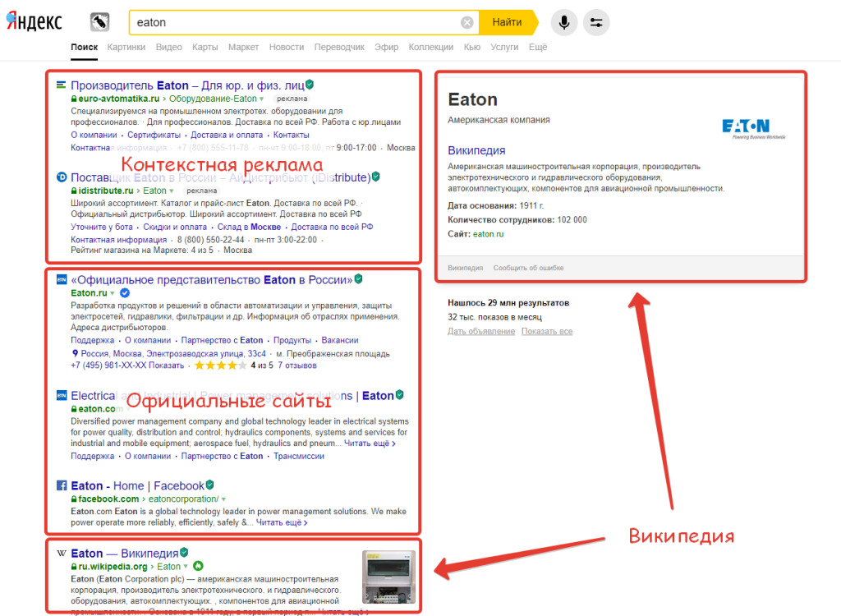The width and height of the screenshot is (841, 616).
Task: Expand Читать ещё in eaton.com snippet
Action: pyautogui.click(x=370, y=444)
